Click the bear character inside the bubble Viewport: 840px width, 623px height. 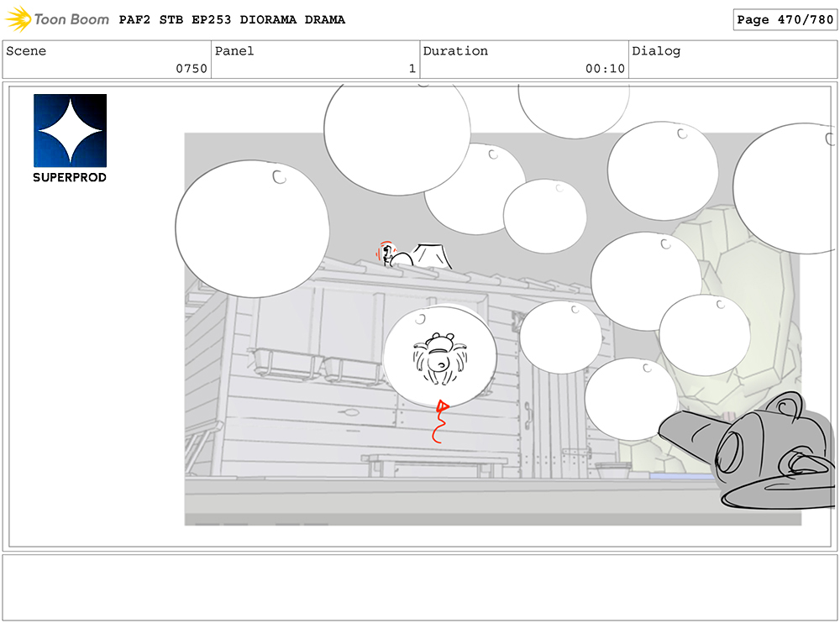point(440,359)
